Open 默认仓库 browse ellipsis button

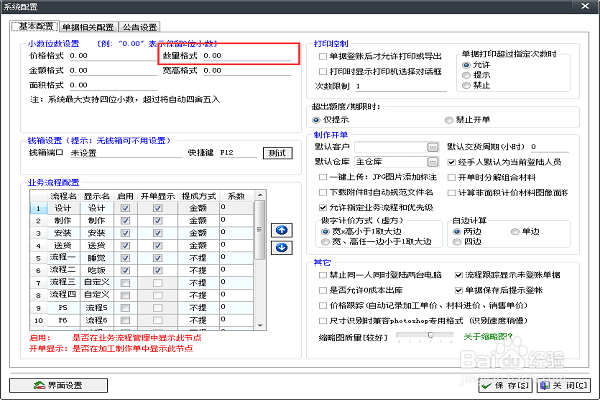433,162
